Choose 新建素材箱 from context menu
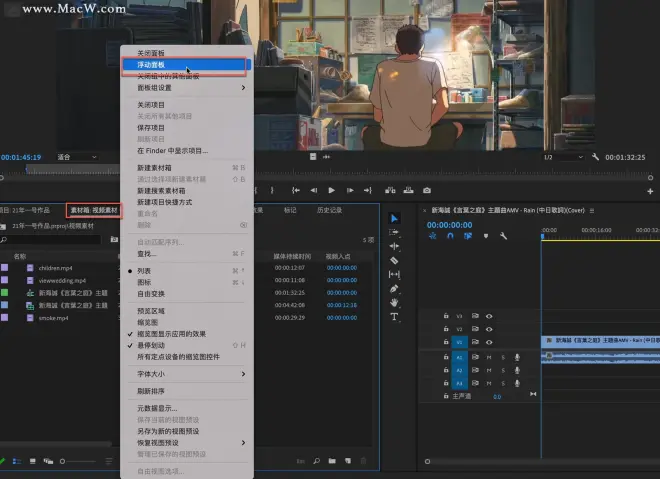The height and width of the screenshot is (479, 660). (187, 168)
